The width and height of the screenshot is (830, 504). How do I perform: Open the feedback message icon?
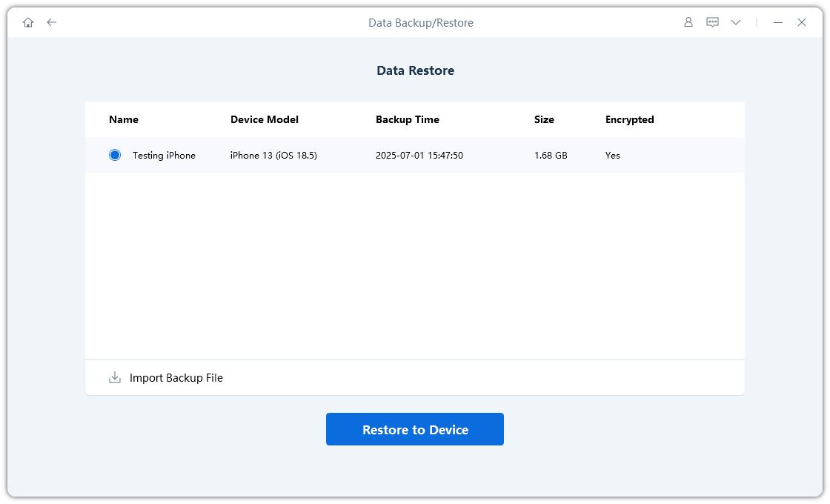click(x=712, y=23)
